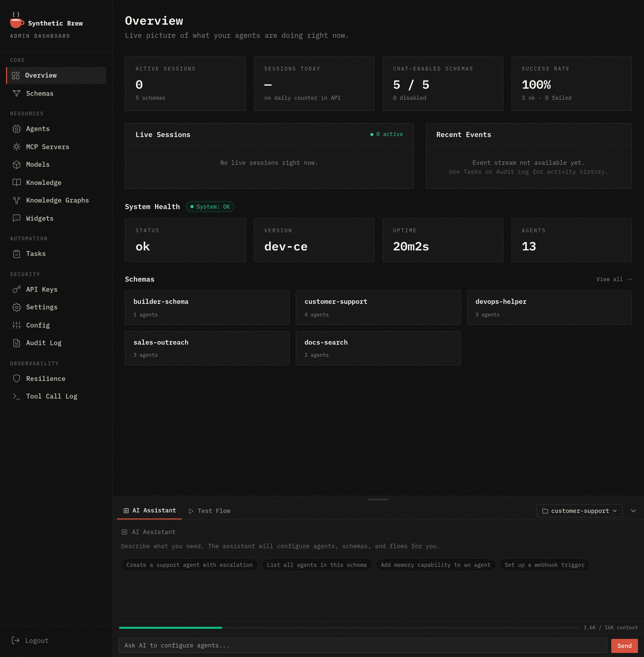Image resolution: width=644 pixels, height=657 pixels.
Task: Click the Overview grid icon in sidebar
Action: tap(15, 75)
